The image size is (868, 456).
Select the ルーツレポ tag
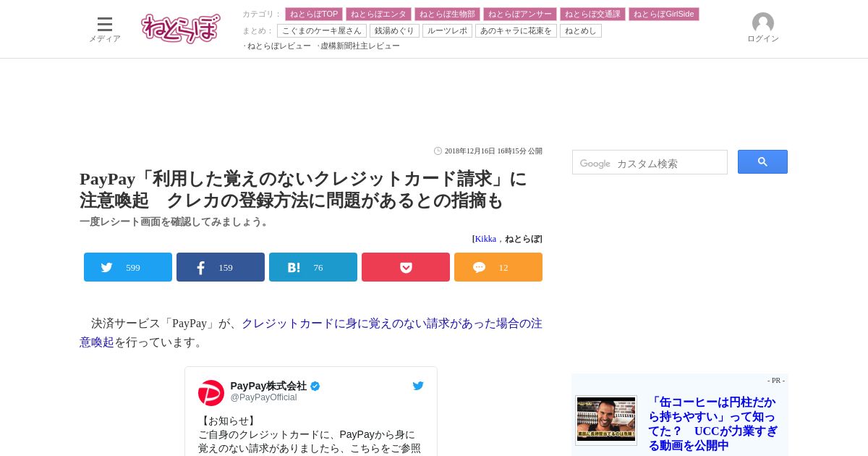pos(447,30)
